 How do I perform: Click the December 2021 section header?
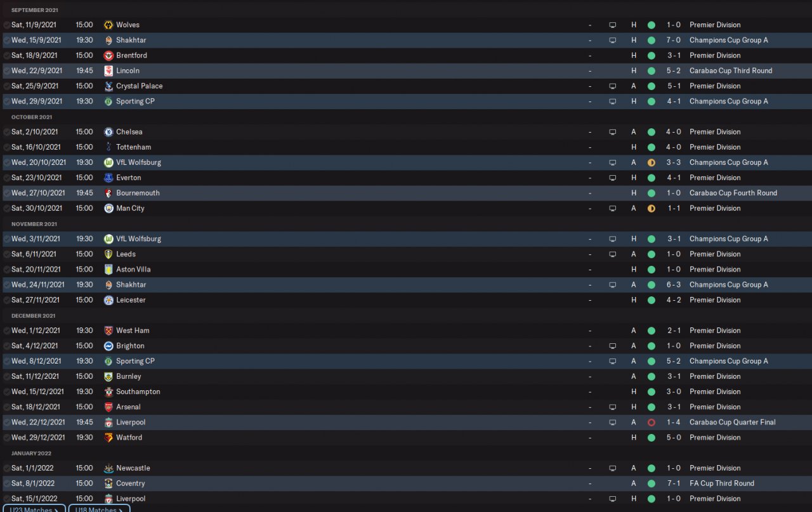pyautogui.click(x=33, y=315)
